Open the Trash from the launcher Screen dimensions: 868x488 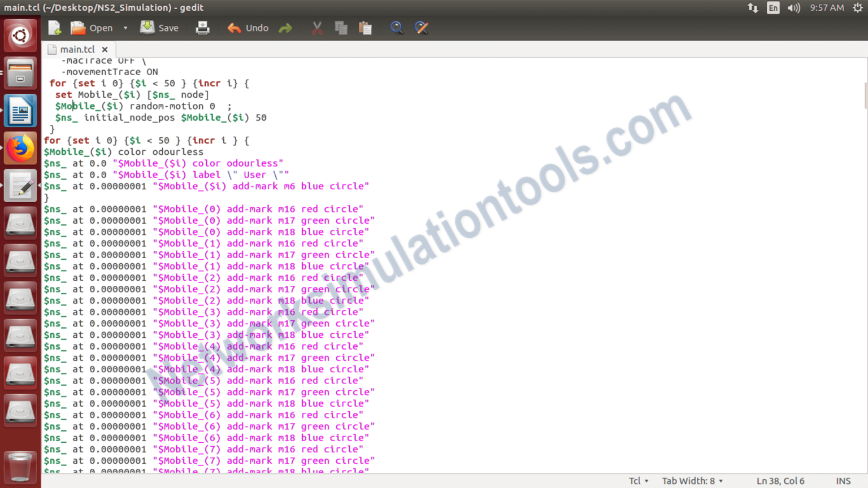tap(20, 467)
